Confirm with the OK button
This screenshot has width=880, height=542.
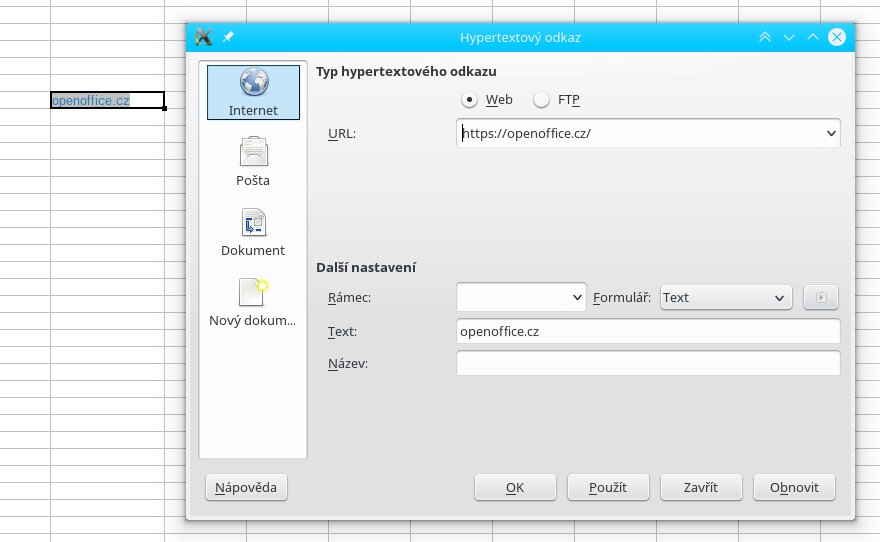[x=515, y=487]
